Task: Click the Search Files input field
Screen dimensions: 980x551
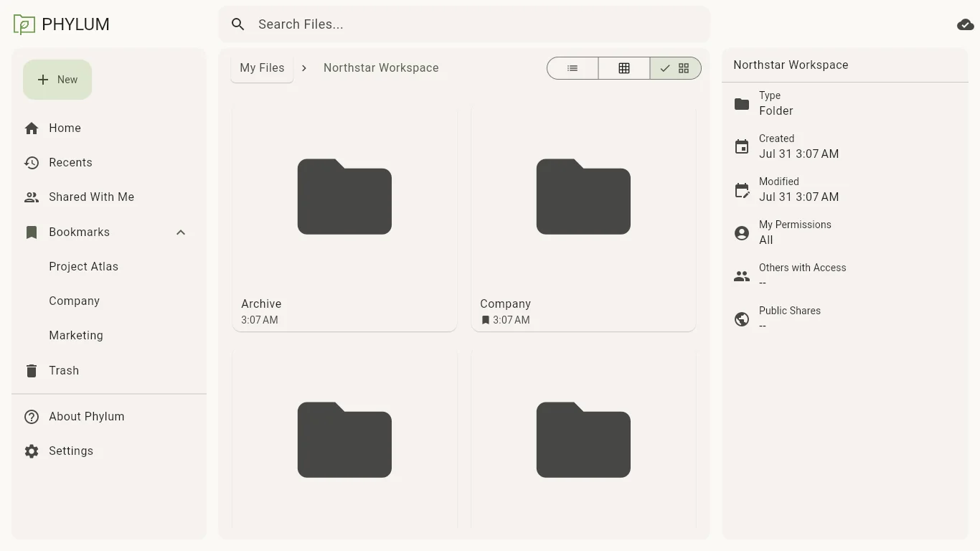Action: click(464, 24)
